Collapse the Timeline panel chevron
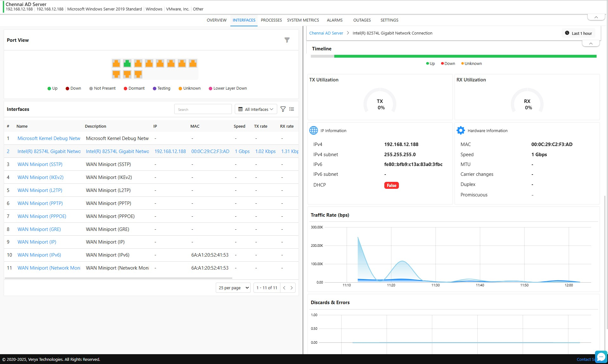 tap(591, 43)
